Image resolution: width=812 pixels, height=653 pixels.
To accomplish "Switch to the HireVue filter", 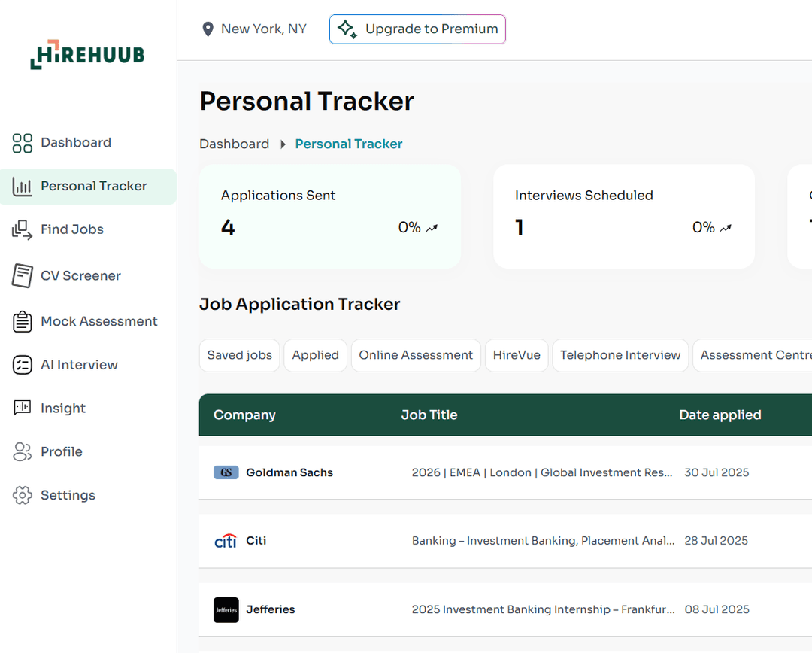I will coord(517,355).
